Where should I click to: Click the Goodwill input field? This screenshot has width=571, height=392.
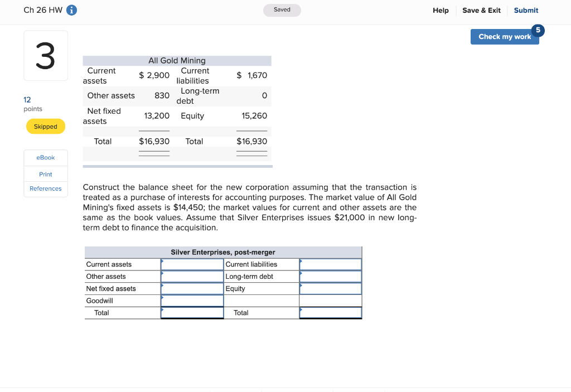tap(192, 300)
